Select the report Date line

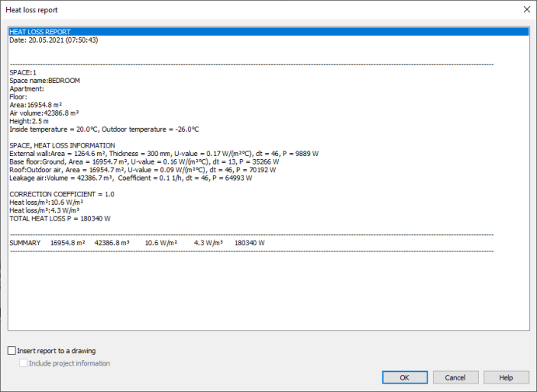[x=53, y=40]
